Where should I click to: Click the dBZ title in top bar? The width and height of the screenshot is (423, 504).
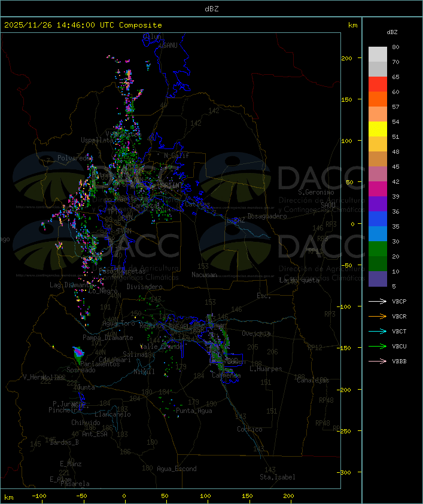click(212, 9)
